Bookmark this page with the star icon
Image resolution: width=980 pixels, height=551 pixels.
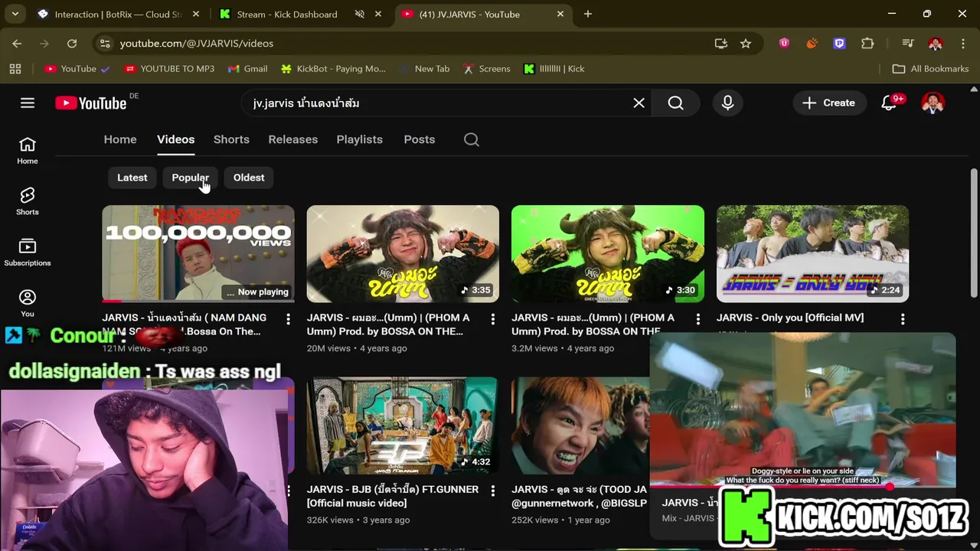[745, 44]
